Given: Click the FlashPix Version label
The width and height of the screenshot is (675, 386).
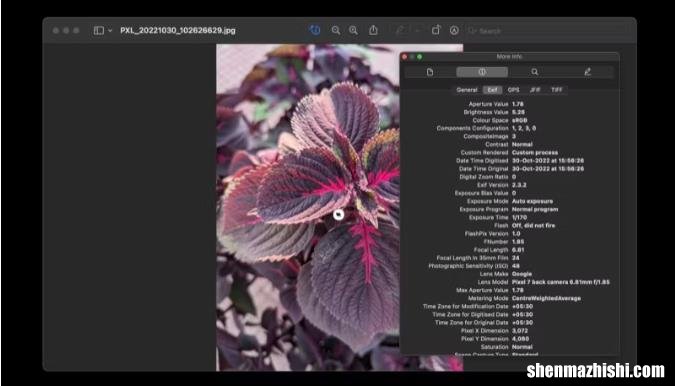Looking at the screenshot, I should 486,233.
